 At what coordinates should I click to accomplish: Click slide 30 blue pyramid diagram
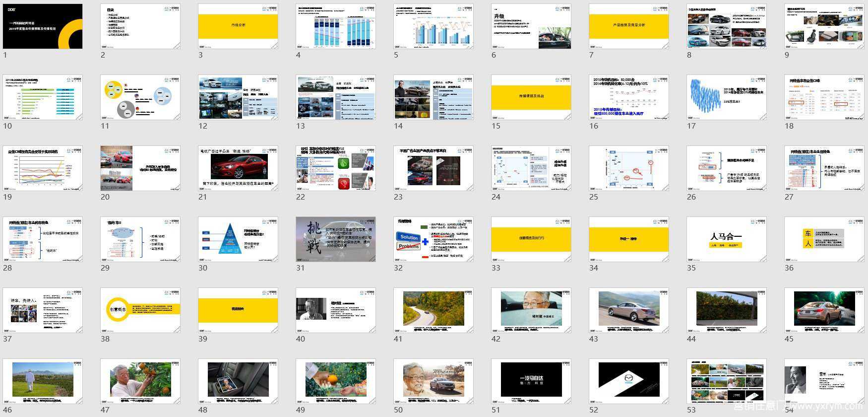point(238,239)
